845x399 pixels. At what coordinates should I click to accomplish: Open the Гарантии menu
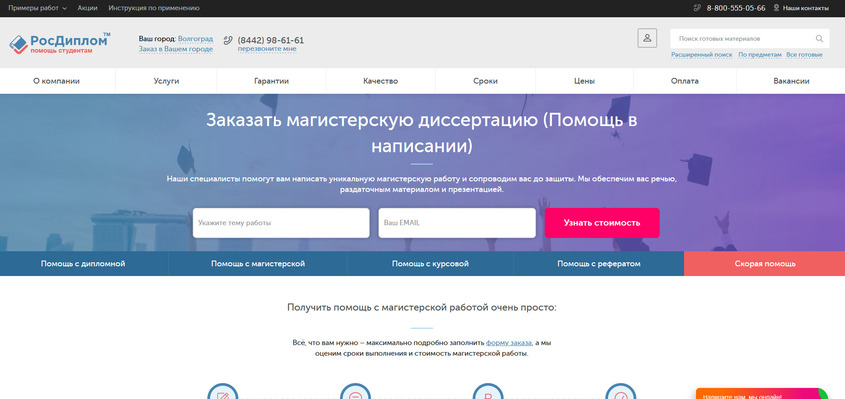[x=271, y=81]
